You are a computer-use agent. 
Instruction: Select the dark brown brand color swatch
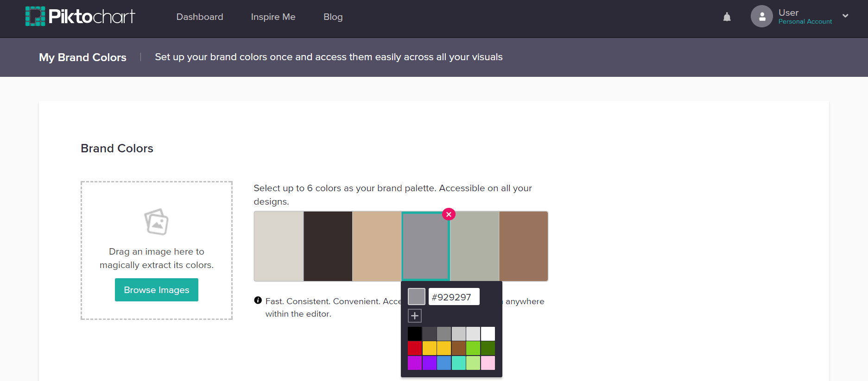tap(328, 246)
